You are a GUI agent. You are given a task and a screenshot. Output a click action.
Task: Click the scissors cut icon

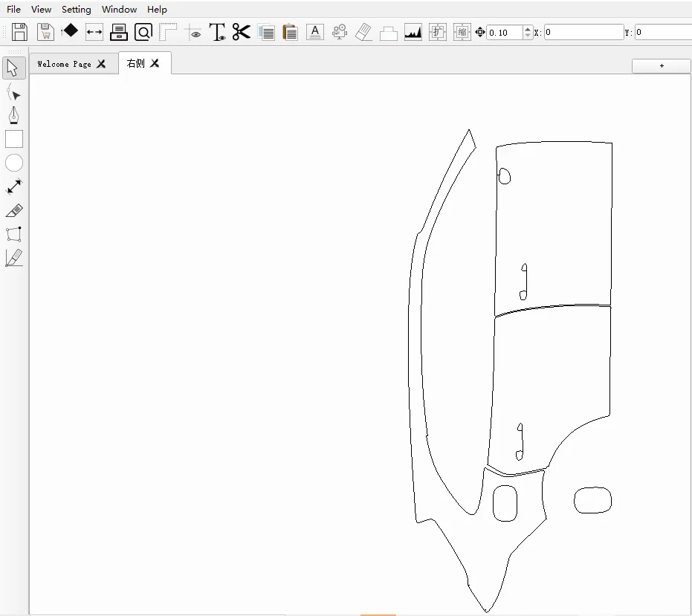[241, 32]
